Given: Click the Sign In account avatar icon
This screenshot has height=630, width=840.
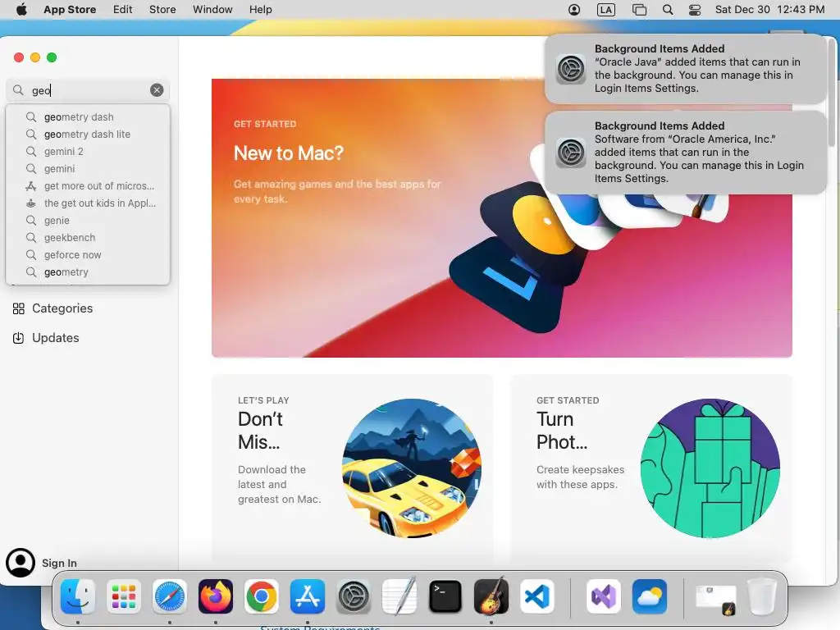Looking at the screenshot, I should coord(21,563).
